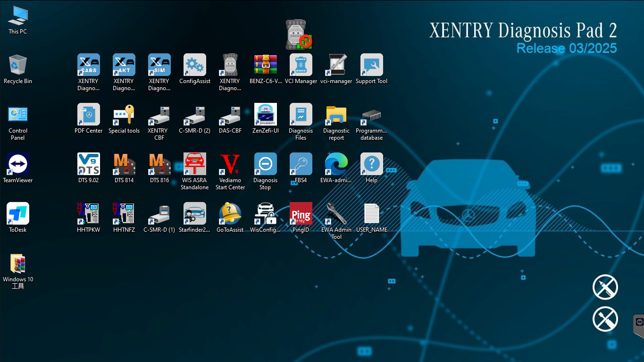This screenshot has width=644, height=362.
Task: Open C-SMR-D (1) shortcut
Action: tap(159, 214)
